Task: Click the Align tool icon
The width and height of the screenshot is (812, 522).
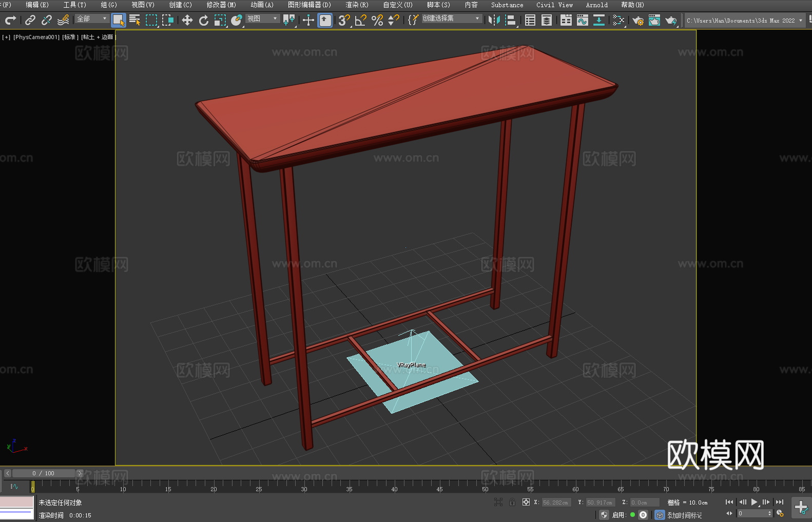Action: [511, 21]
